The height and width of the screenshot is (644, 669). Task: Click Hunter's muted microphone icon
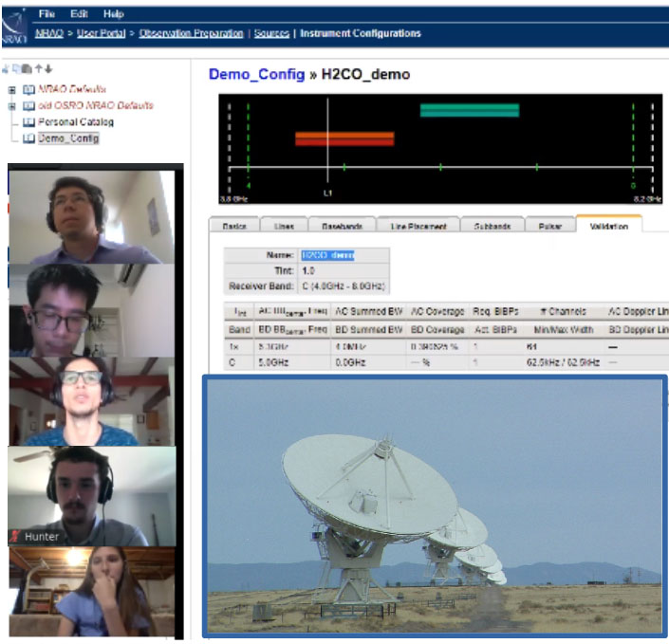[x=16, y=536]
